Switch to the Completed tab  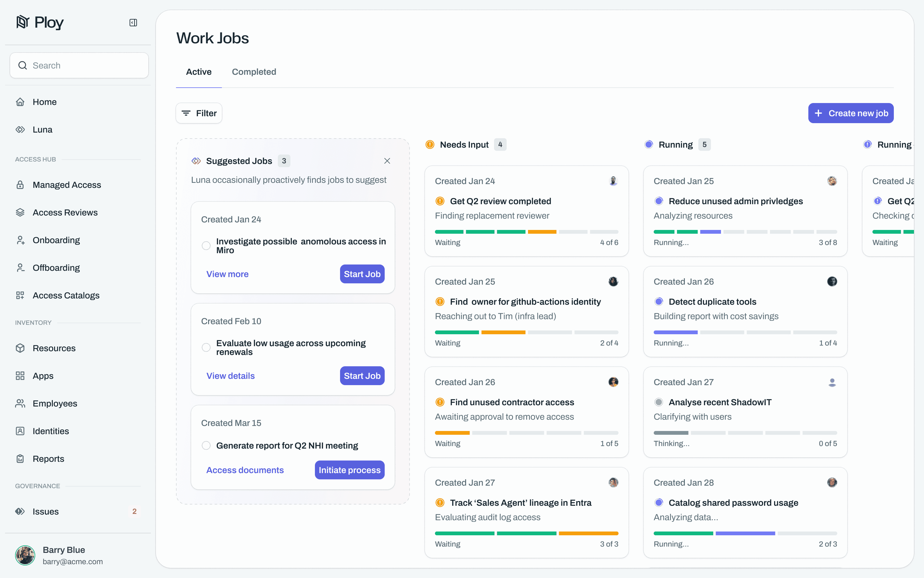point(254,72)
